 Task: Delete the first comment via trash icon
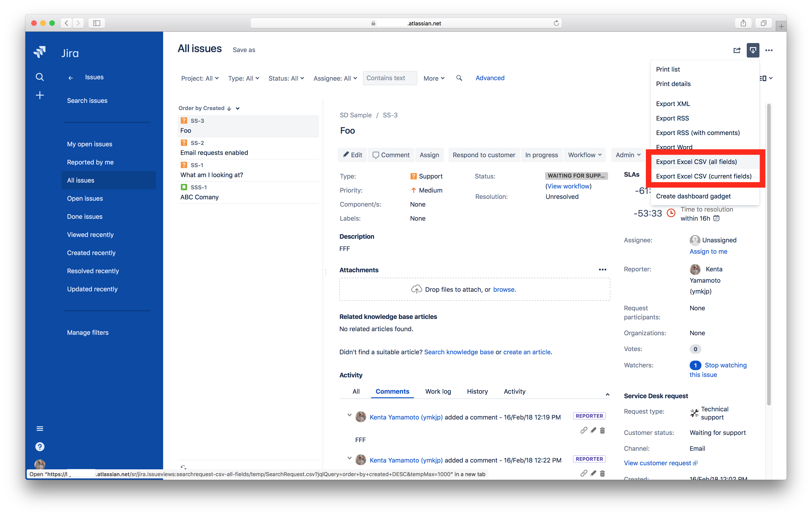(603, 430)
